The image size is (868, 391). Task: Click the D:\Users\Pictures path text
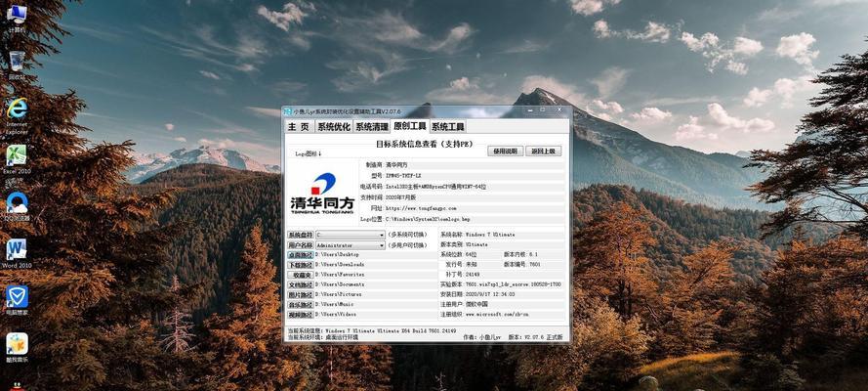(x=339, y=294)
